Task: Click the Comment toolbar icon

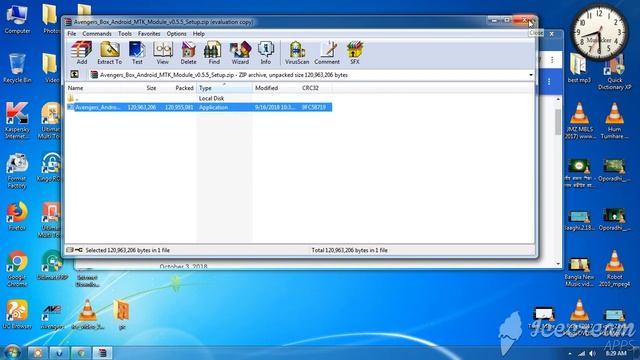Action: 327,53
